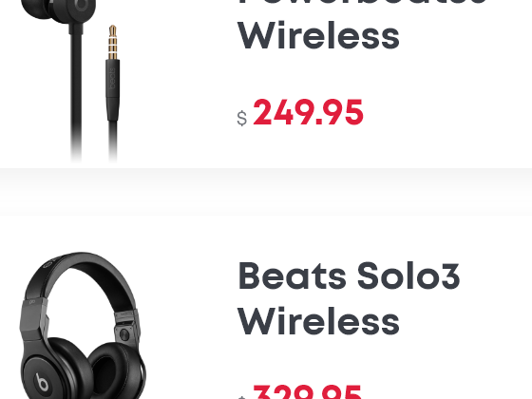The height and width of the screenshot is (399, 532).
Task: Click the earphone cable below the earbud
Action: click(76, 95)
